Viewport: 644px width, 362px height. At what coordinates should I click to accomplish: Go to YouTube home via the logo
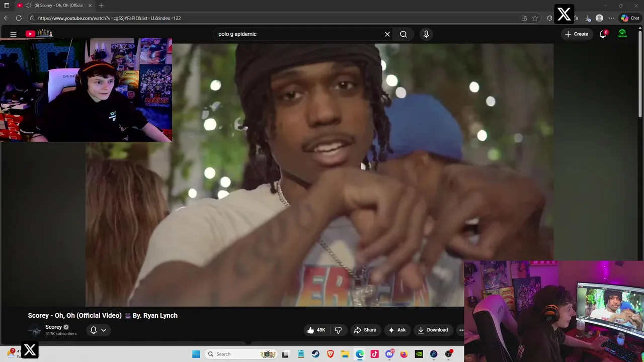click(39, 34)
